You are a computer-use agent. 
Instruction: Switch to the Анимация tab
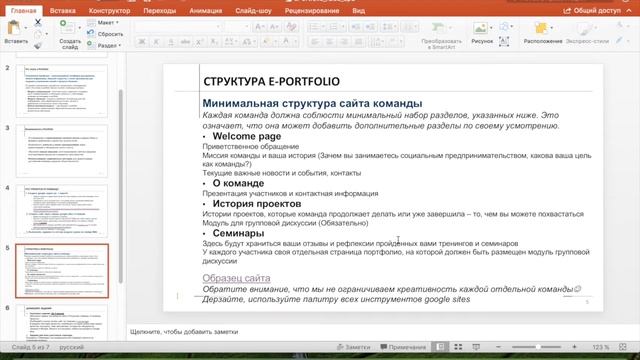206,11
